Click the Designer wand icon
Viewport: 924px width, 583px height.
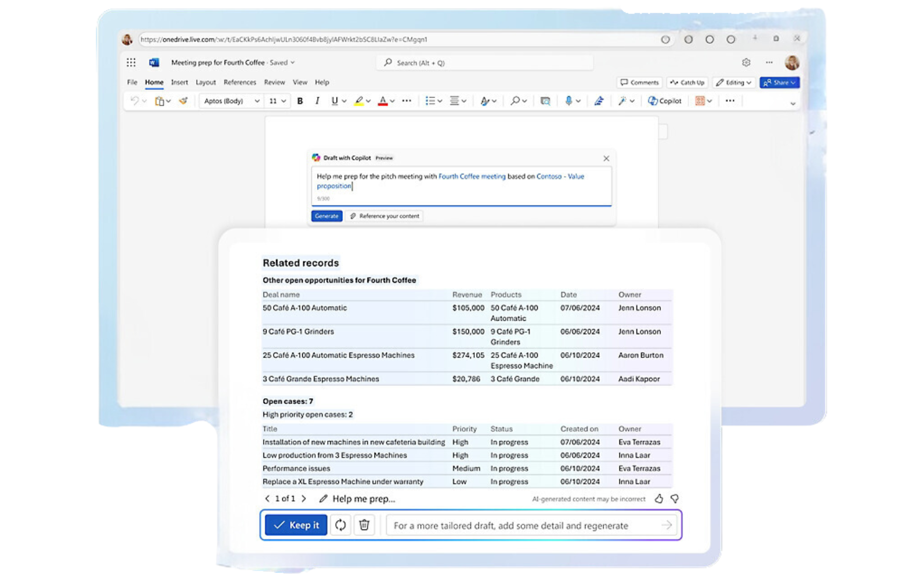(622, 101)
